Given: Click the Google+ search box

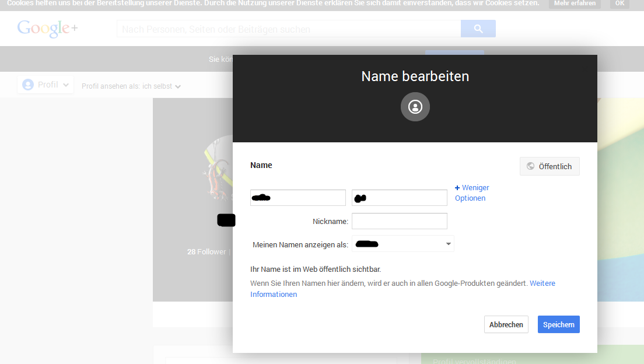Looking at the screenshot, I should click(289, 29).
